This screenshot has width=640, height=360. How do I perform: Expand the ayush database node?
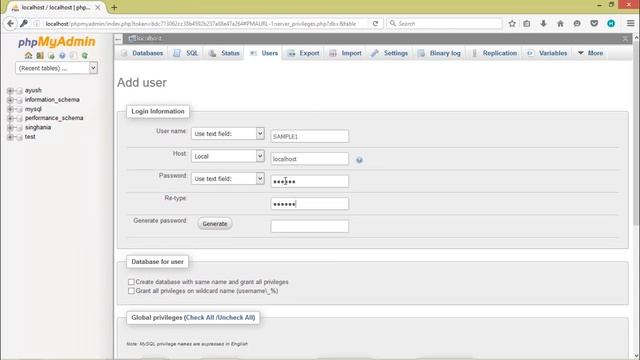pos(10,90)
